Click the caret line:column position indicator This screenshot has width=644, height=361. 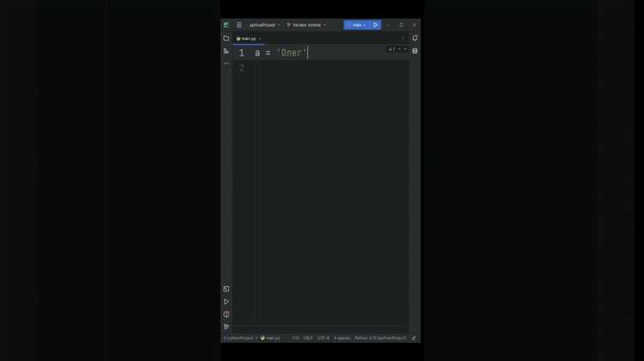tap(295, 339)
